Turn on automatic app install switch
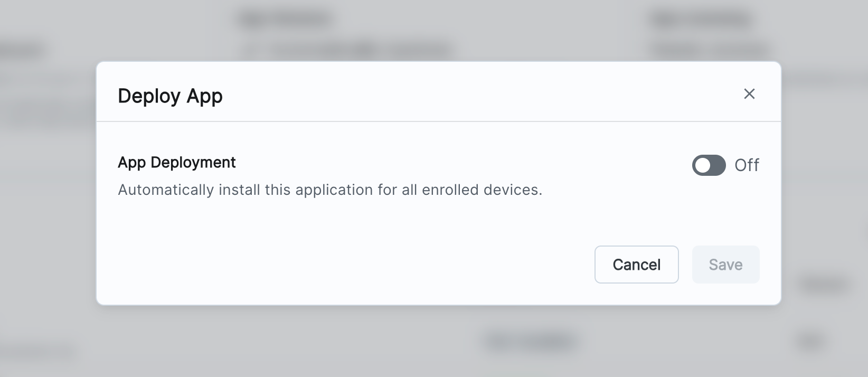The image size is (868, 377). (x=709, y=165)
